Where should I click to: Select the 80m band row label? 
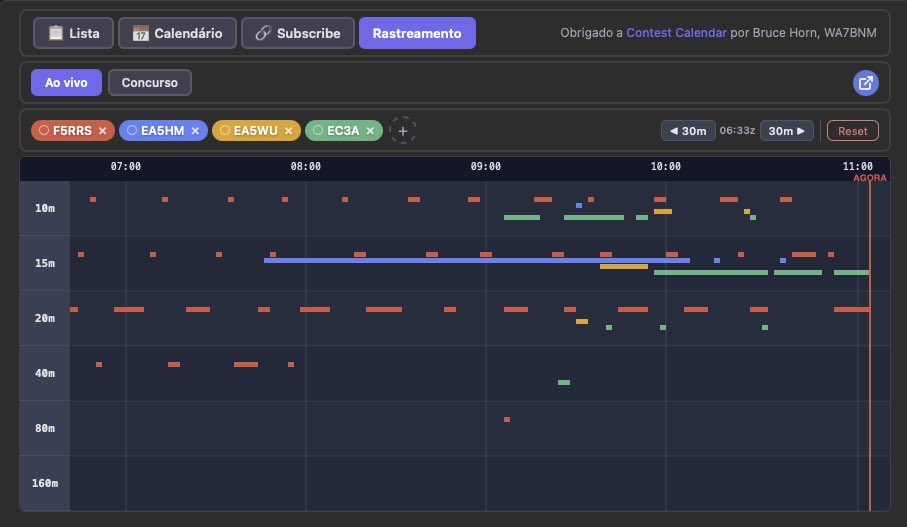(45, 428)
